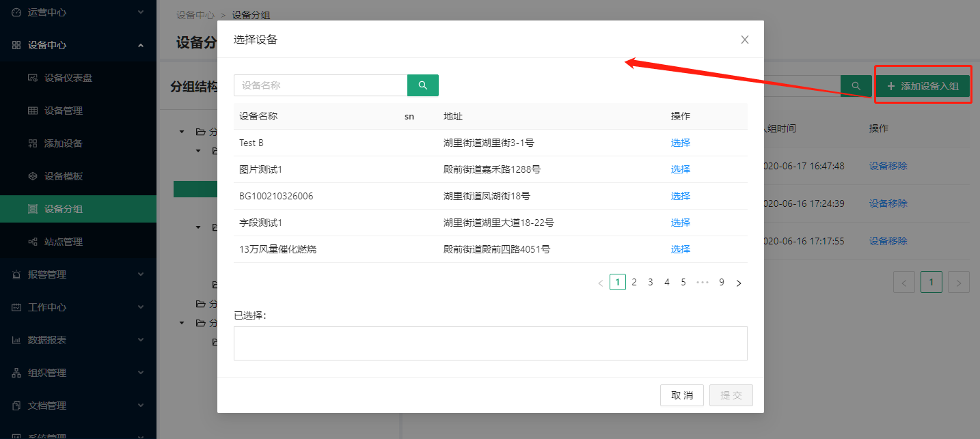Open 站点管理 sidebar item

click(x=63, y=242)
